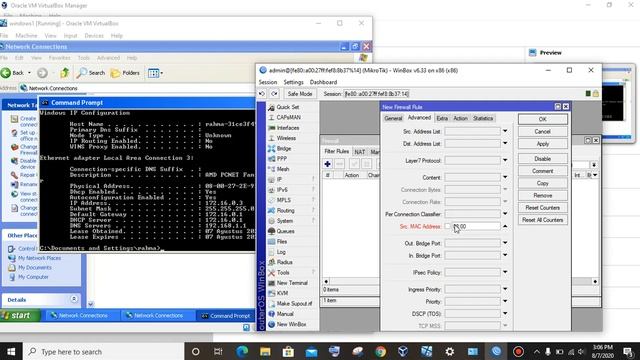640x360 pixels.
Task: Click WinBox redo arrow toolbar icon
Action: [274, 94]
